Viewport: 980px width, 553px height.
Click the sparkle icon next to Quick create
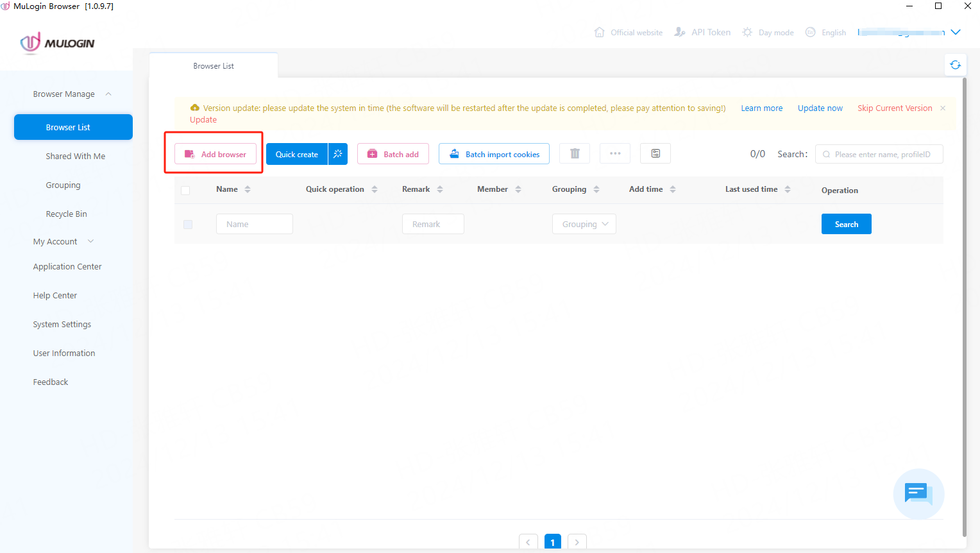click(x=338, y=154)
